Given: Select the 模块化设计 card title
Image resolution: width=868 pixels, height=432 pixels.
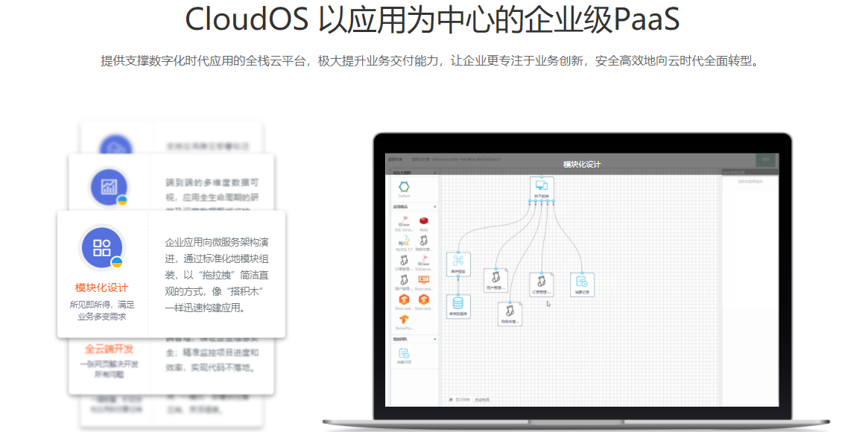Looking at the screenshot, I should tap(102, 288).
